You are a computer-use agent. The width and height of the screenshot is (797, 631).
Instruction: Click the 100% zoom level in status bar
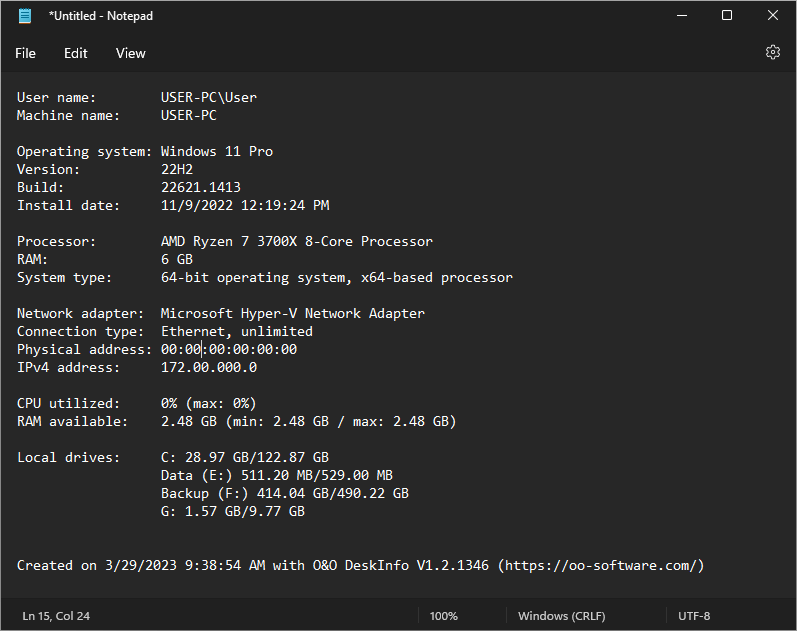pyautogui.click(x=444, y=616)
